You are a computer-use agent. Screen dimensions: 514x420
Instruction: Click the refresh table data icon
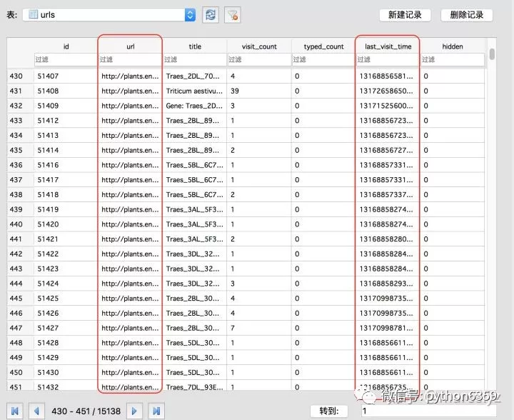[211, 15]
